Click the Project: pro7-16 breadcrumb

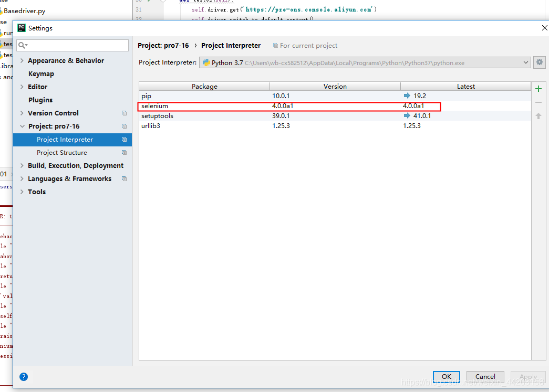point(163,45)
